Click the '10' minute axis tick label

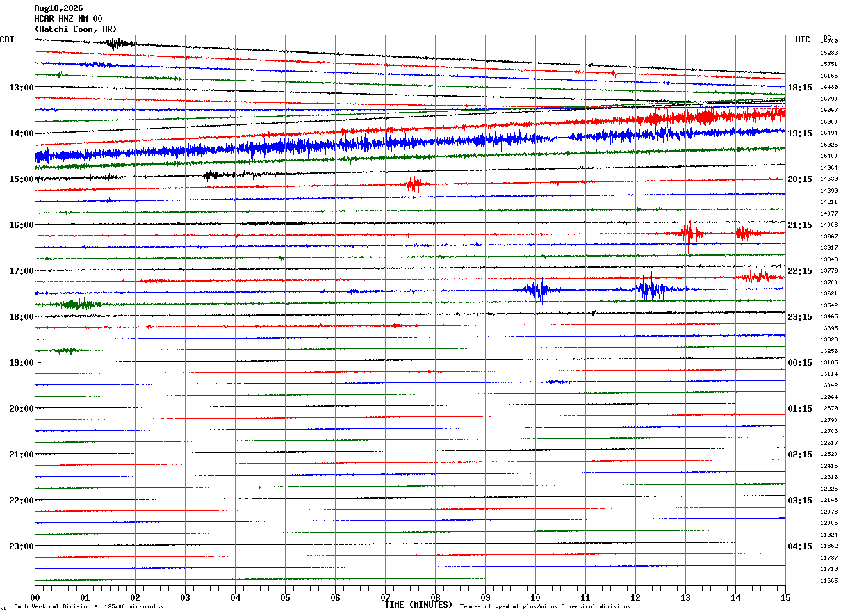tap(535, 597)
